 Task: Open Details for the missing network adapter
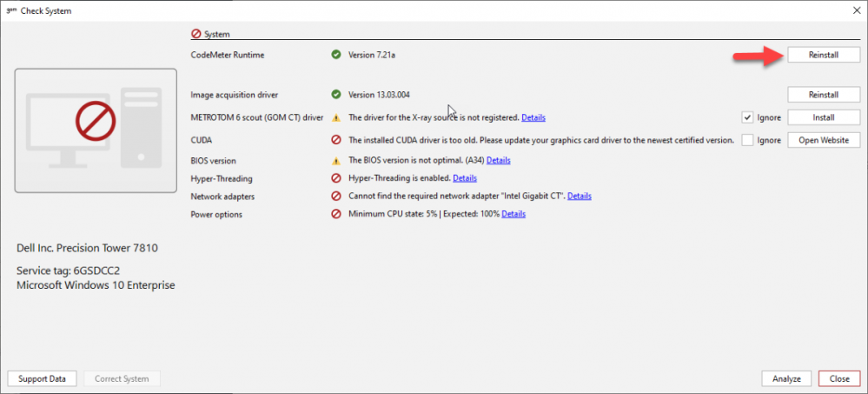(579, 197)
